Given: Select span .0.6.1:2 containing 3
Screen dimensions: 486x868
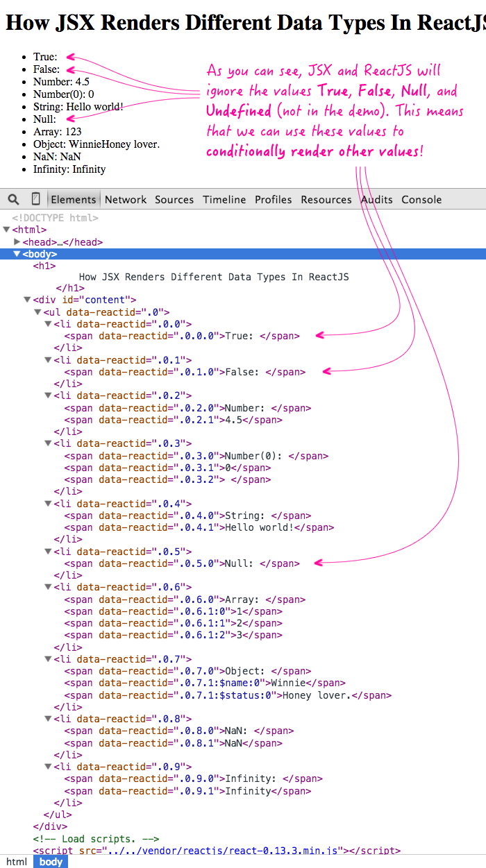Looking at the screenshot, I should [x=173, y=635].
